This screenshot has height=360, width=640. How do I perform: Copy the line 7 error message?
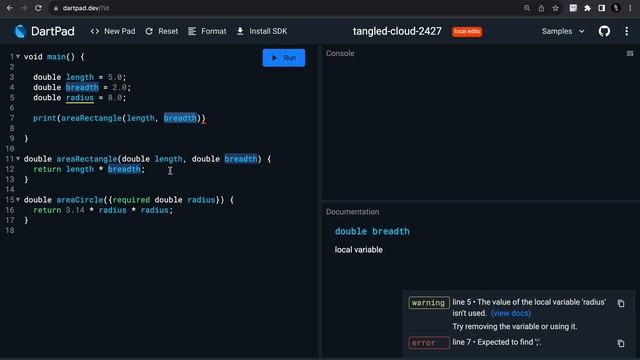pyautogui.click(x=621, y=343)
